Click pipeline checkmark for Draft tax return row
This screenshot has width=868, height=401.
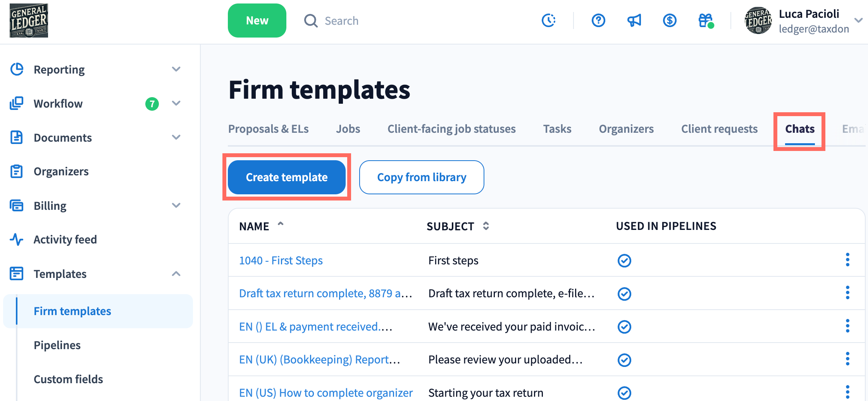(624, 294)
